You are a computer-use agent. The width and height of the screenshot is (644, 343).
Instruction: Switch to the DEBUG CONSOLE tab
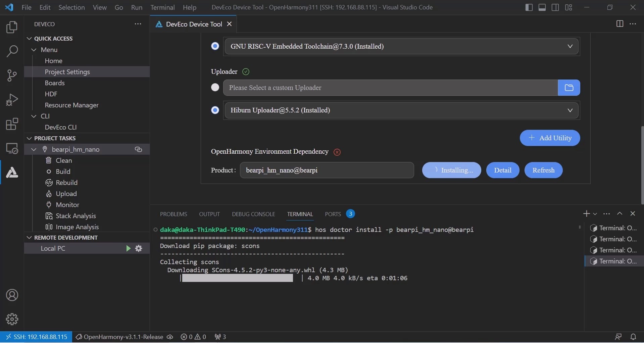click(253, 214)
